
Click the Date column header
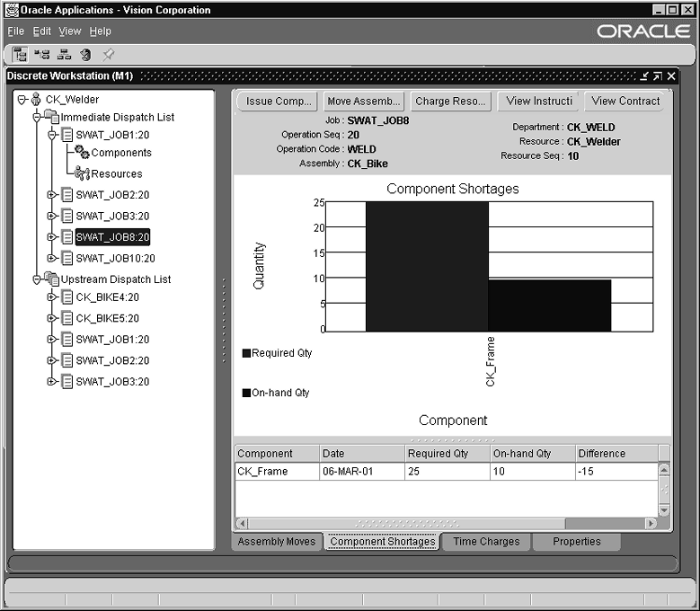coord(362,454)
